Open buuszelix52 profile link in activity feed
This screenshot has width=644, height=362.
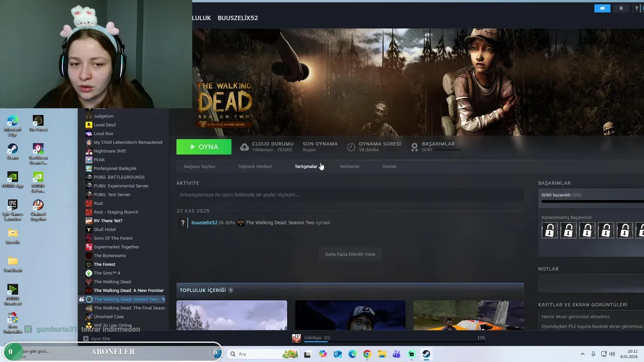point(204,223)
